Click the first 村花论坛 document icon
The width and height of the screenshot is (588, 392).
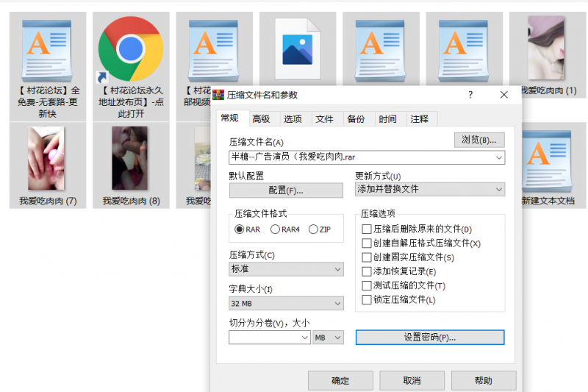pos(49,49)
